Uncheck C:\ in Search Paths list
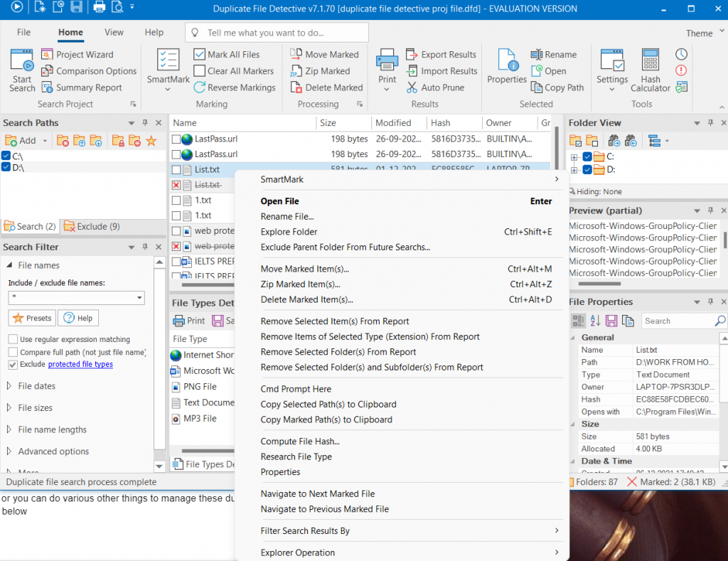728x561 pixels. (6, 156)
